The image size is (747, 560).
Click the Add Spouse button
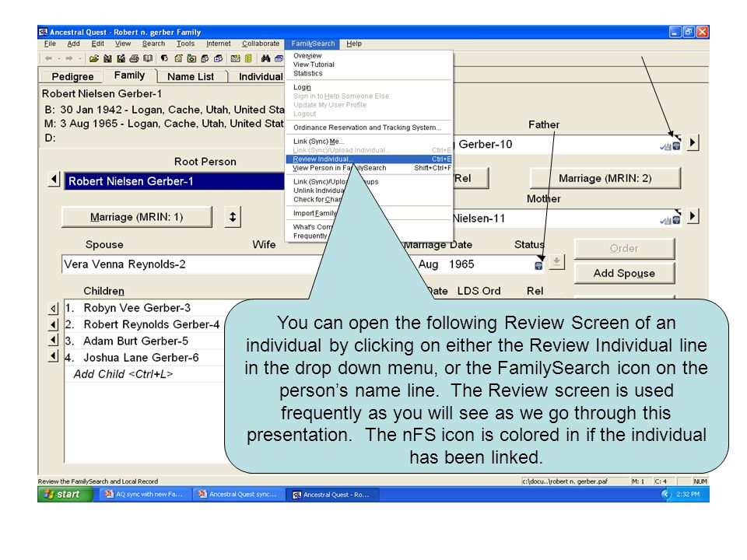624,273
